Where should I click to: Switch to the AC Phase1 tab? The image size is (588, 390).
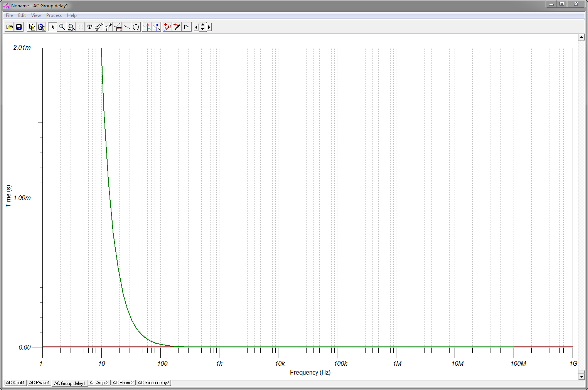point(39,383)
